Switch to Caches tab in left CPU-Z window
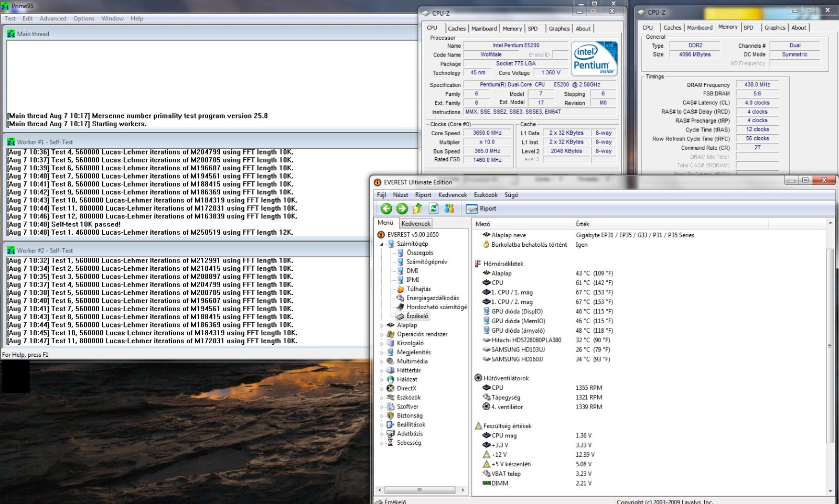839x504 pixels. click(457, 29)
